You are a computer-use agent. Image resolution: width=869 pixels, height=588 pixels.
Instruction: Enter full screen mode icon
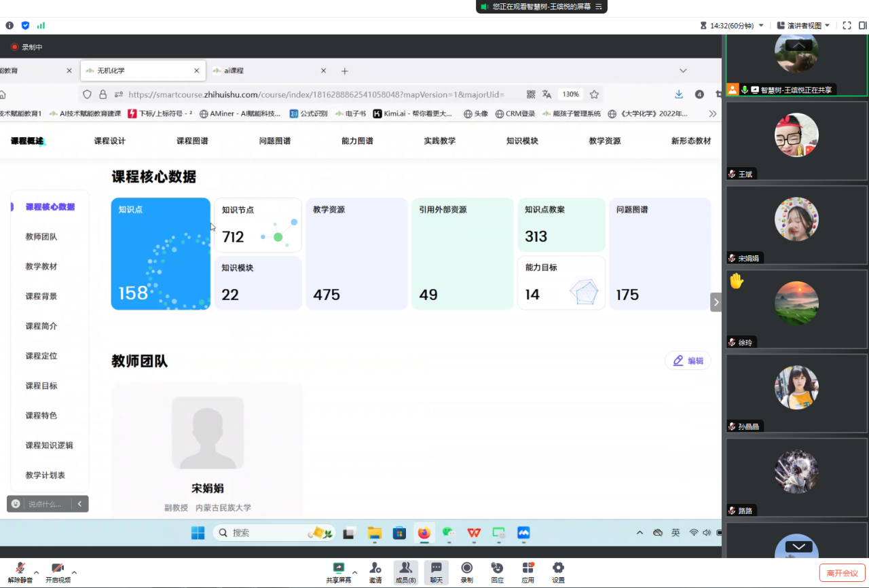[x=847, y=26]
